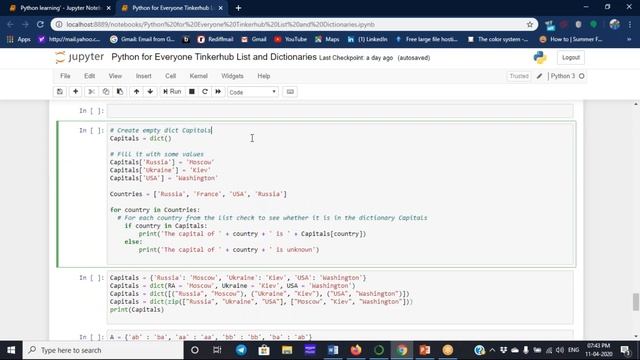The image size is (640, 360).
Task: Click the Logout button
Action: click(571, 58)
